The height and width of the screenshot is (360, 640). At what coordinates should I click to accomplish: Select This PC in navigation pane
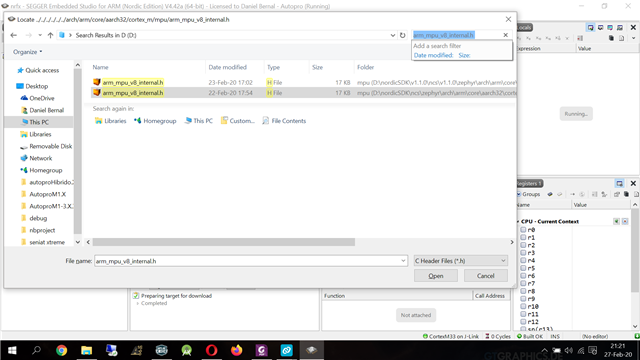click(39, 122)
